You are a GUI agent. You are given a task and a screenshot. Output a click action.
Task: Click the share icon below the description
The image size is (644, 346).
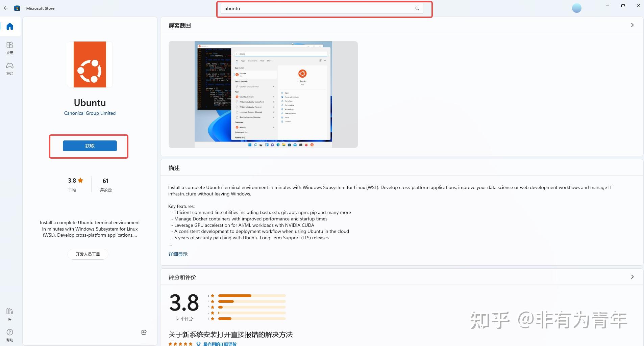coord(144,332)
